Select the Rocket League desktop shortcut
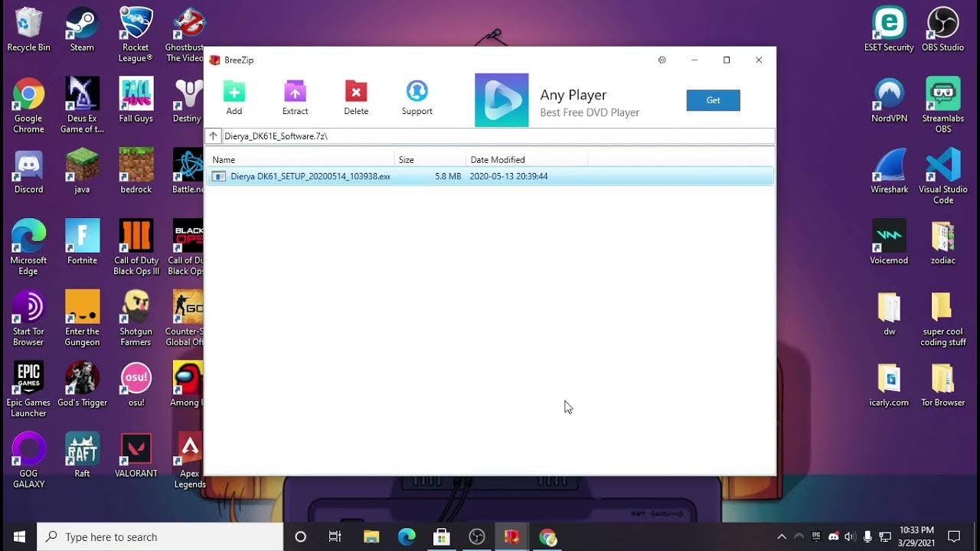This screenshot has width=980, height=551. (136, 35)
